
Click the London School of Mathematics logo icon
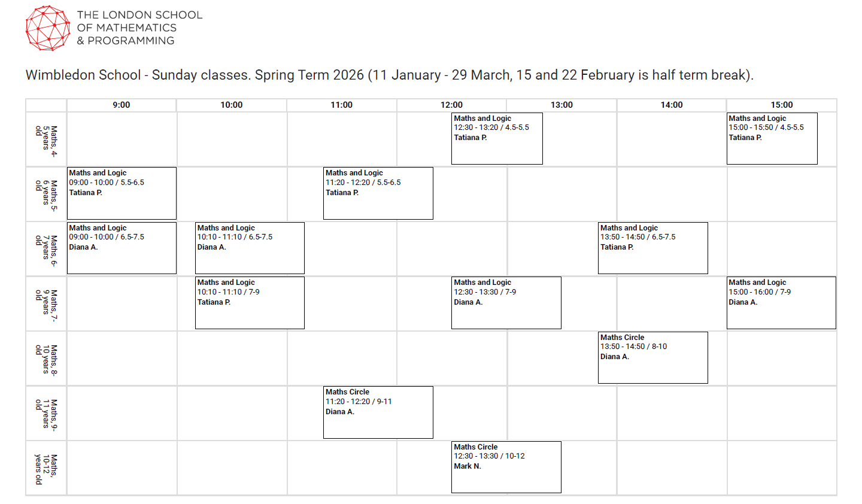(48, 28)
